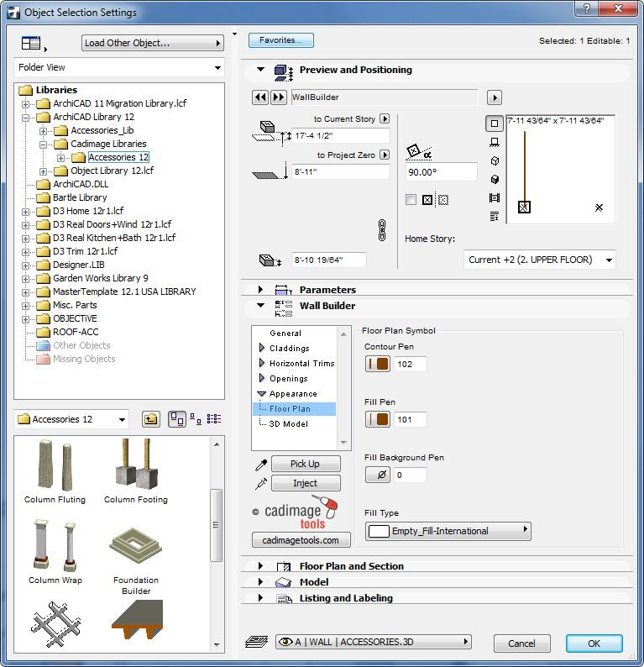Select the Bartle Library folder
The height and width of the screenshot is (667, 644).
pyautogui.click(x=80, y=197)
